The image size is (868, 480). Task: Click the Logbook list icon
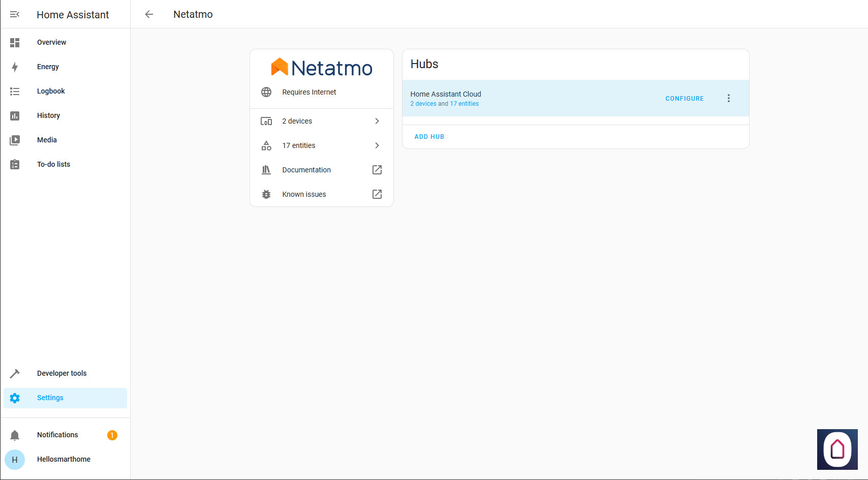15,91
